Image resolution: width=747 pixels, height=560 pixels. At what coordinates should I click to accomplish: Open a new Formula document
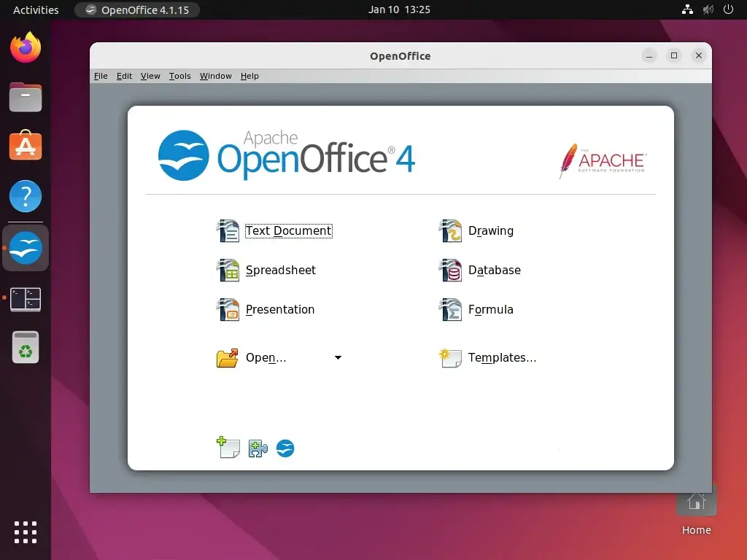[489, 309]
